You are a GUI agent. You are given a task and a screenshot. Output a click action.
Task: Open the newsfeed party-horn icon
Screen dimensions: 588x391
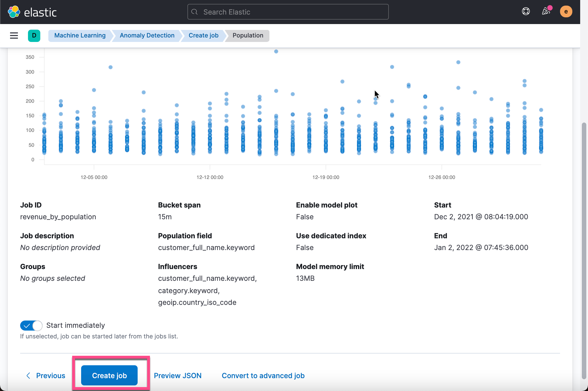point(545,12)
